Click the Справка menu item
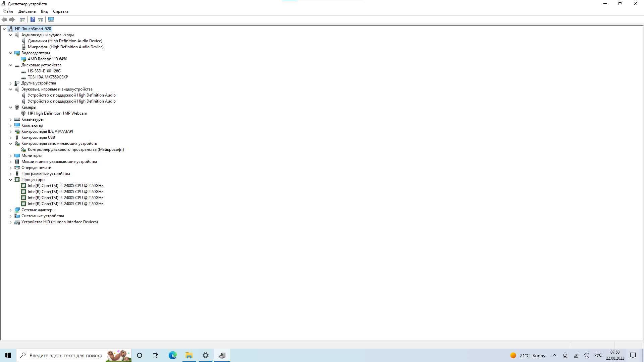The image size is (644, 362). pyautogui.click(x=61, y=11)
